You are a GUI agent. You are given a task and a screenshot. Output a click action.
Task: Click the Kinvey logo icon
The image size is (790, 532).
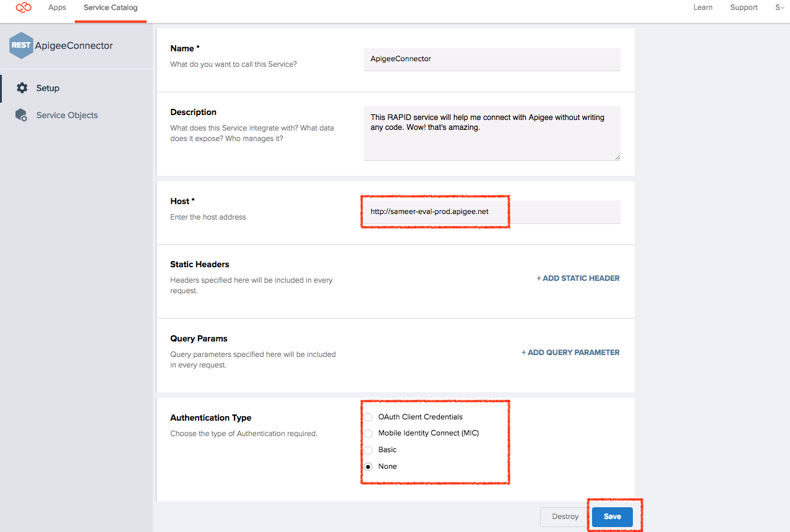[x=24, y=7]
